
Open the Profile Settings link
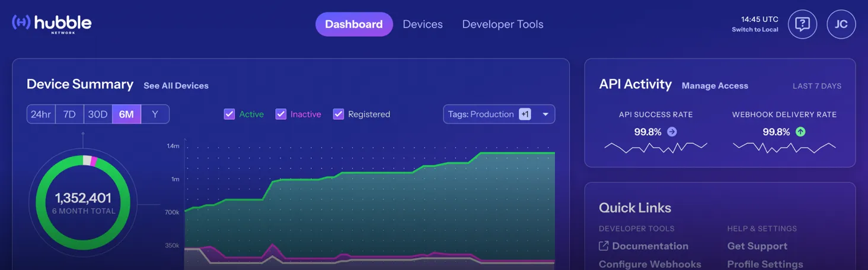(765, 264)
